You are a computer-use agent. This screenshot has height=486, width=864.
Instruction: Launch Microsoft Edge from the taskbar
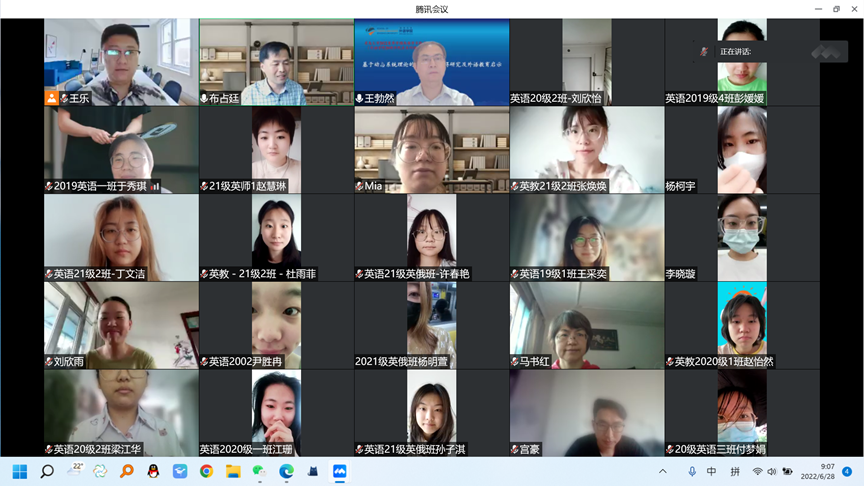click(286, 471)
